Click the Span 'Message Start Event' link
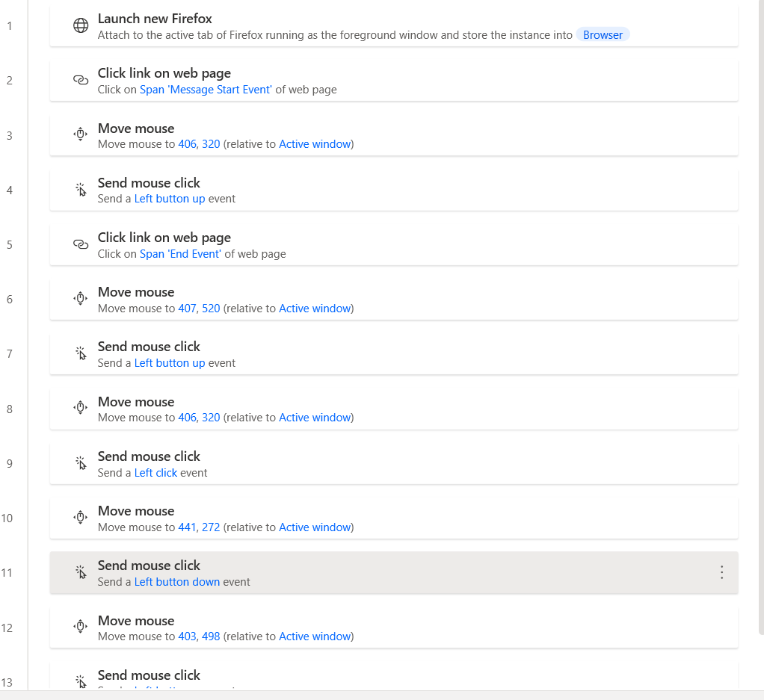The image size is (764, 700). point(206,90)
